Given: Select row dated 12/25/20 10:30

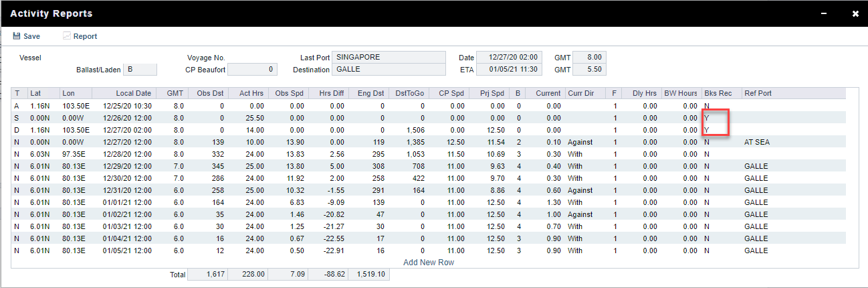Looking at the screenshot, I should point(127,106).
